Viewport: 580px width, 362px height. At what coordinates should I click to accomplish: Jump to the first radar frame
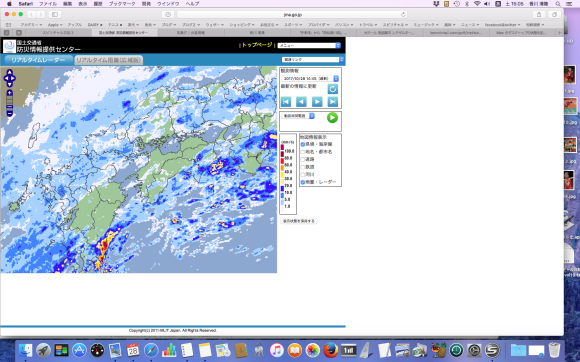point(286,101)
